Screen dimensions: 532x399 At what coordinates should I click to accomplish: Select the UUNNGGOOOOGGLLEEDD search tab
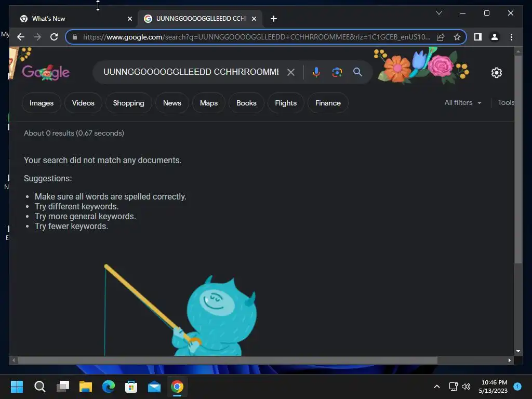201,19
